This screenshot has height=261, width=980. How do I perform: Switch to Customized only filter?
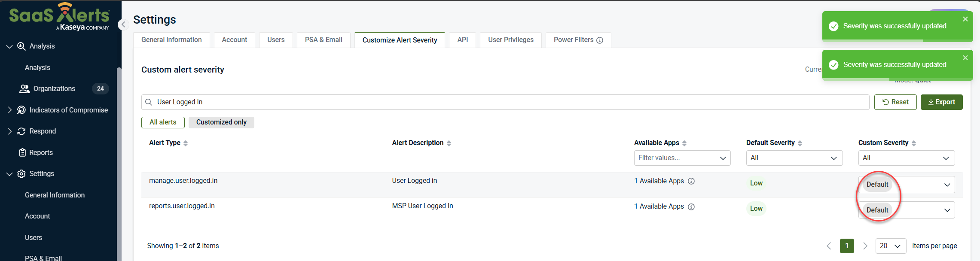coord(221,122)
